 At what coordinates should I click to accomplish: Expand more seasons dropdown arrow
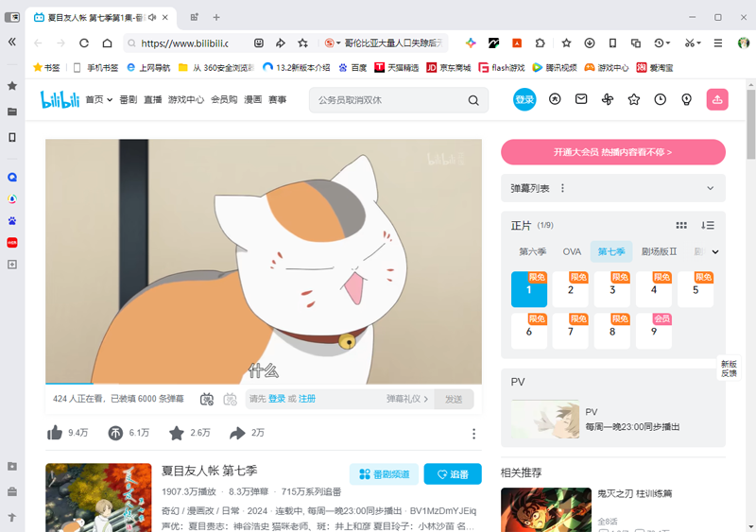click(715, 251)
